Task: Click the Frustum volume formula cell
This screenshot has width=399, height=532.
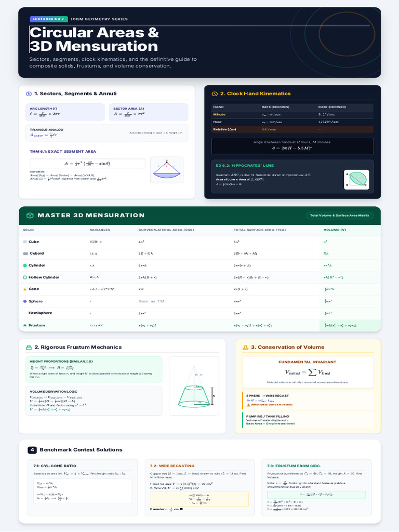Action: [x=350, y=325]
